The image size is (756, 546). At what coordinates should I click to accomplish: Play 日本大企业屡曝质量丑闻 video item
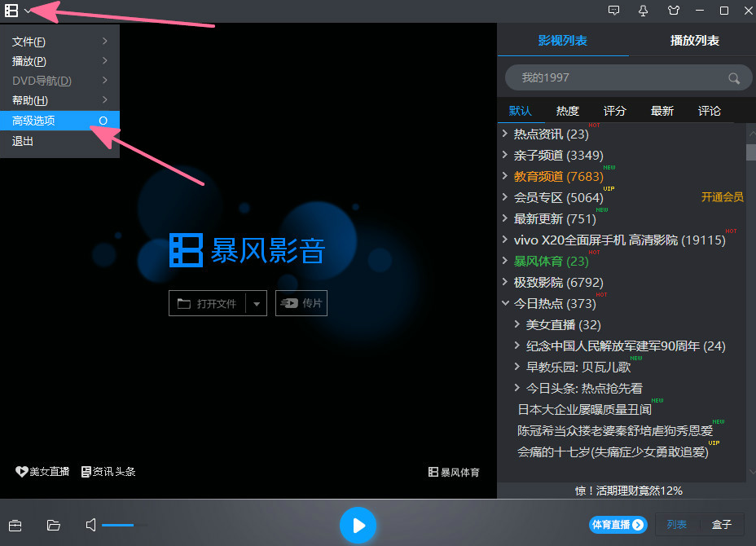584,409
